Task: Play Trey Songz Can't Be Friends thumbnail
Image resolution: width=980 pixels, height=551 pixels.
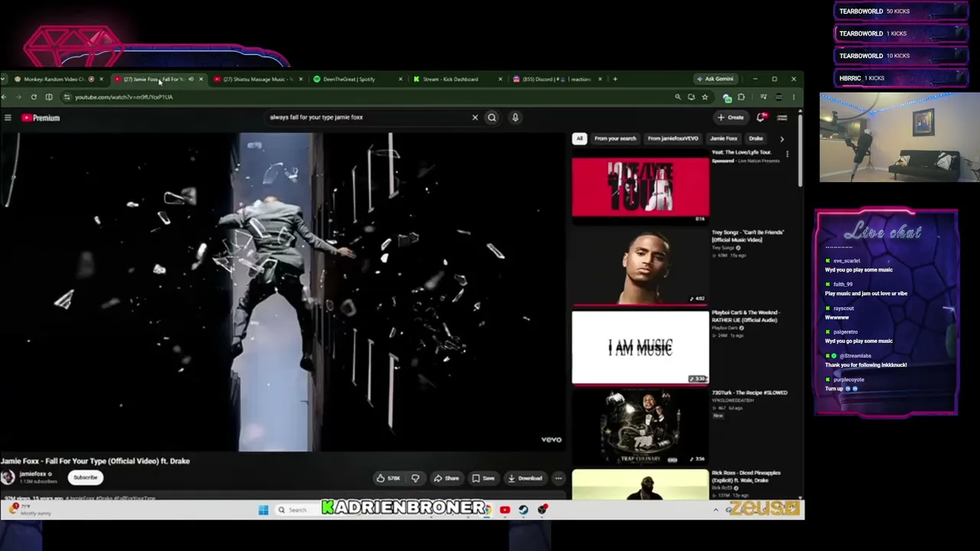Action: (641, 267)
